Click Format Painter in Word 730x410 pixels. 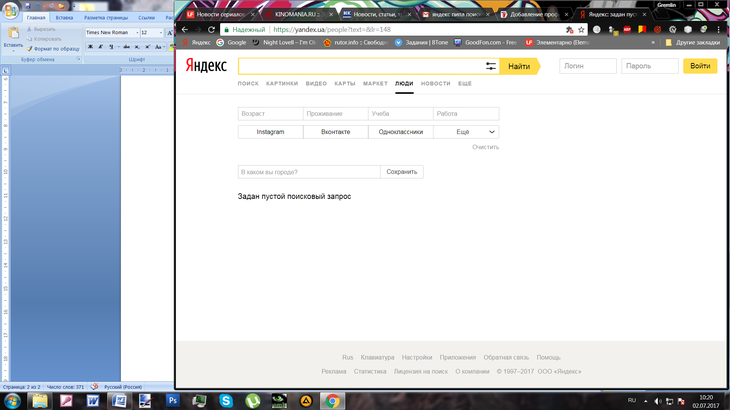[53, 48]
